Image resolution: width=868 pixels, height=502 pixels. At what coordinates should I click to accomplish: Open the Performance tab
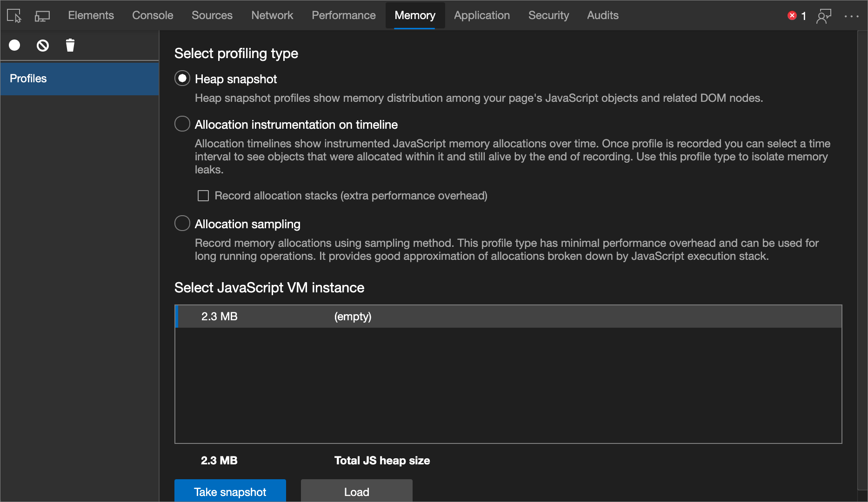(344, 15)
